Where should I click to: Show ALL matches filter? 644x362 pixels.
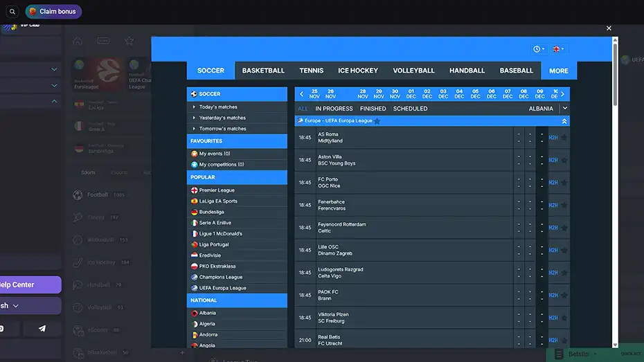[303, 109]
